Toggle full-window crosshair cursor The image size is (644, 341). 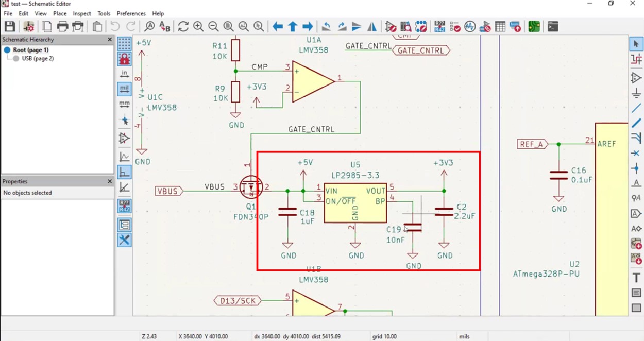[124, 120]
